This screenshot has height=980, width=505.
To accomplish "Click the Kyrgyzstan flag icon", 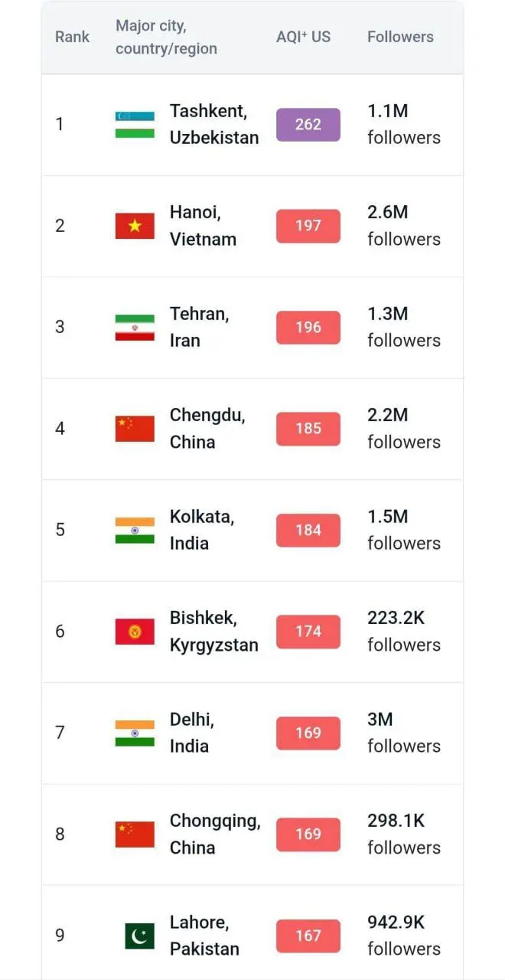I will 135,632.
